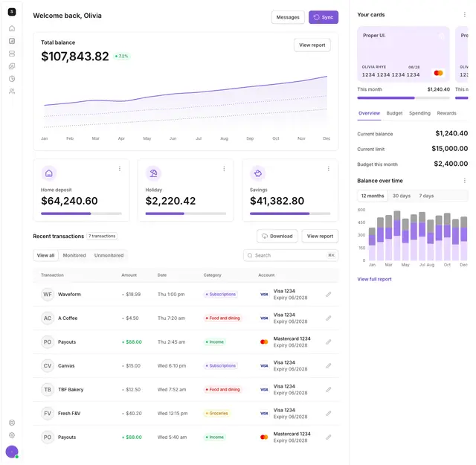Click the 7.2% growth badge
The height and width of the screenshot is (465, 476).
click(122, 57)
